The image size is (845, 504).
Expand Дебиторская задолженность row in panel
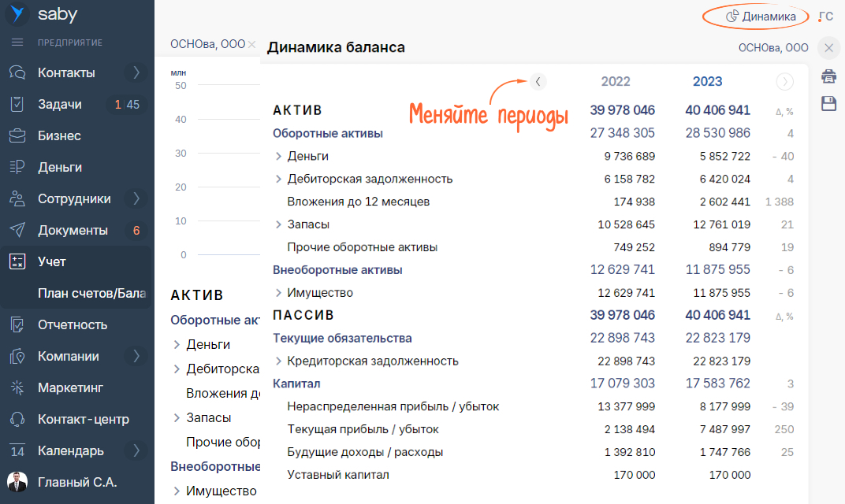[278, 179]
